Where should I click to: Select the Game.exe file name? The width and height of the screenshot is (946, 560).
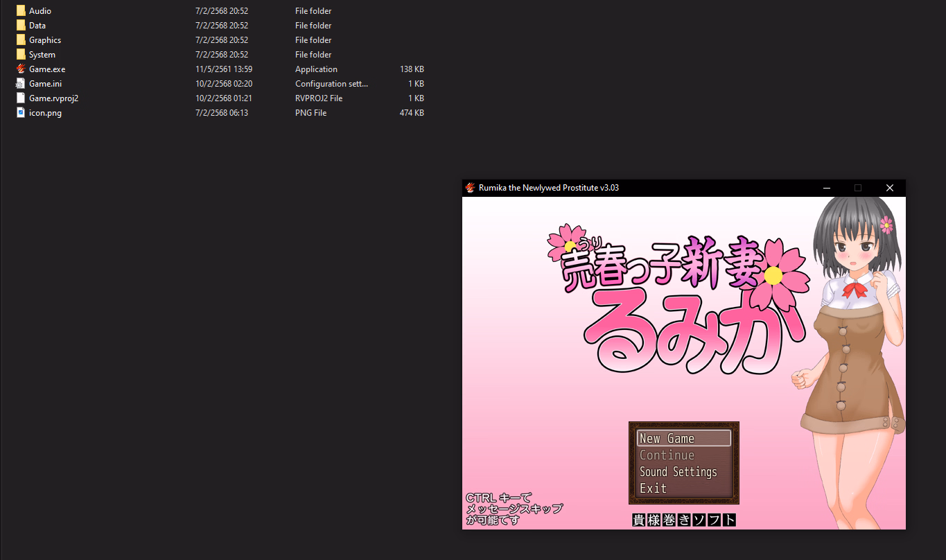click(47, 69)
